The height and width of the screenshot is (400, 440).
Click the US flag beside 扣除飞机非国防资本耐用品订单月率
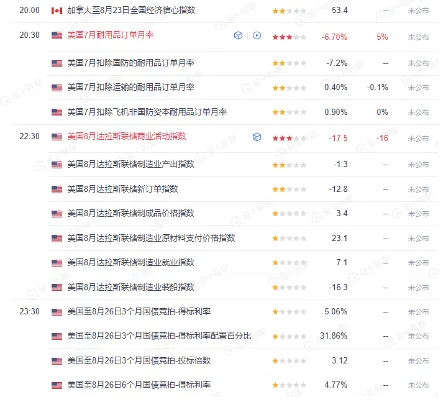click(57, 112)
